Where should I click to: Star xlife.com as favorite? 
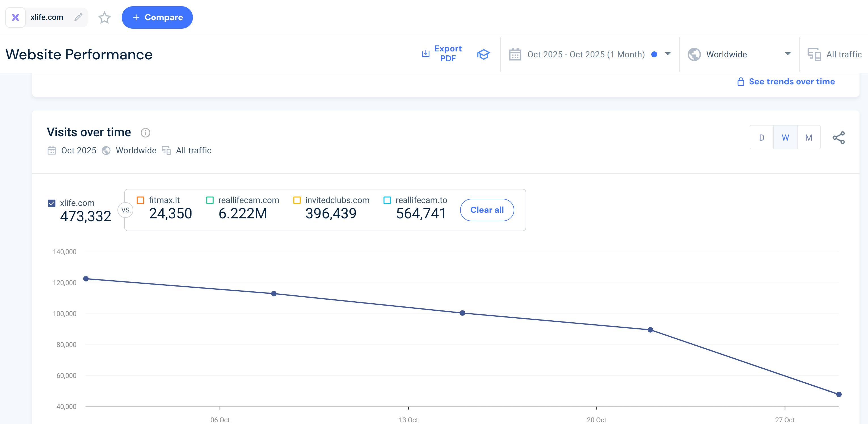point(104,18)
